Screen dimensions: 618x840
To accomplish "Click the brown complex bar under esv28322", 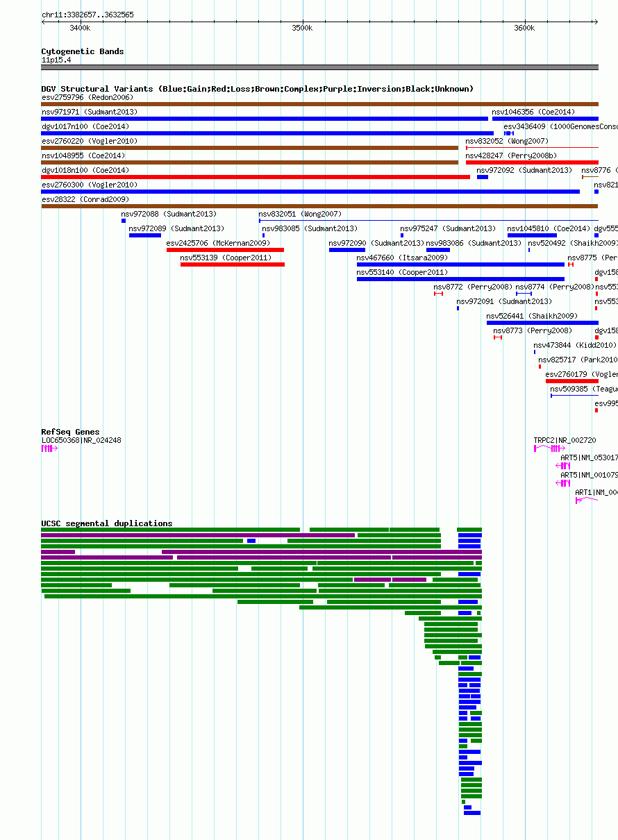I will click(319, 206).
